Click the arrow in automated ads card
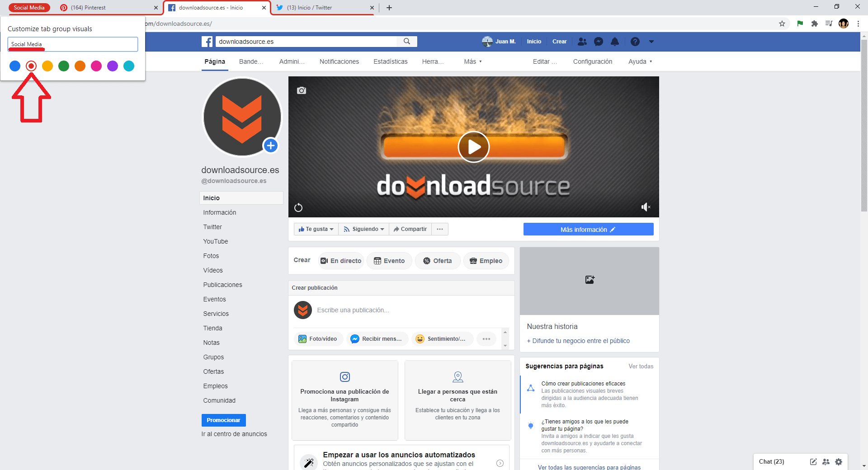 (x=500, y=463)
